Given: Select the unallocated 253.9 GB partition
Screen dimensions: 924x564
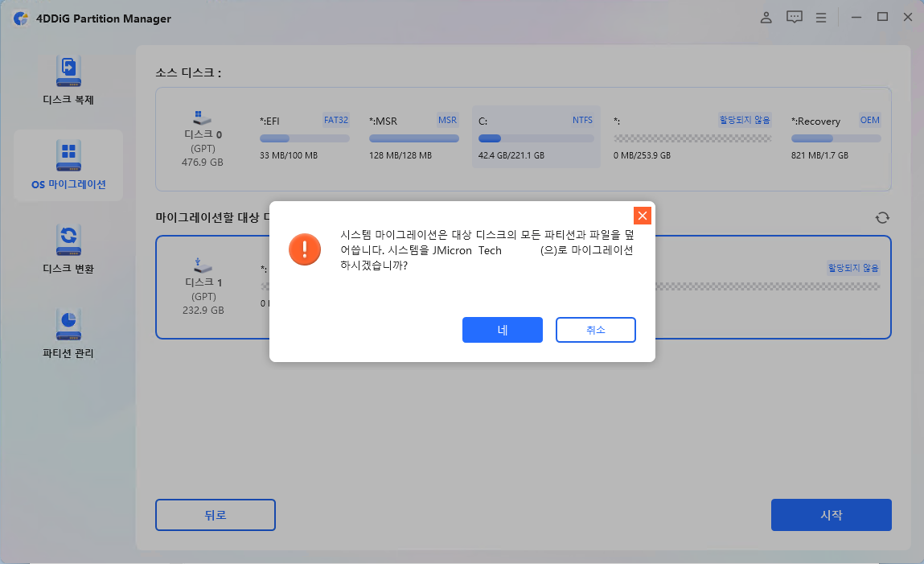Looking at the screenshot, I should click(x=692, y=137).
